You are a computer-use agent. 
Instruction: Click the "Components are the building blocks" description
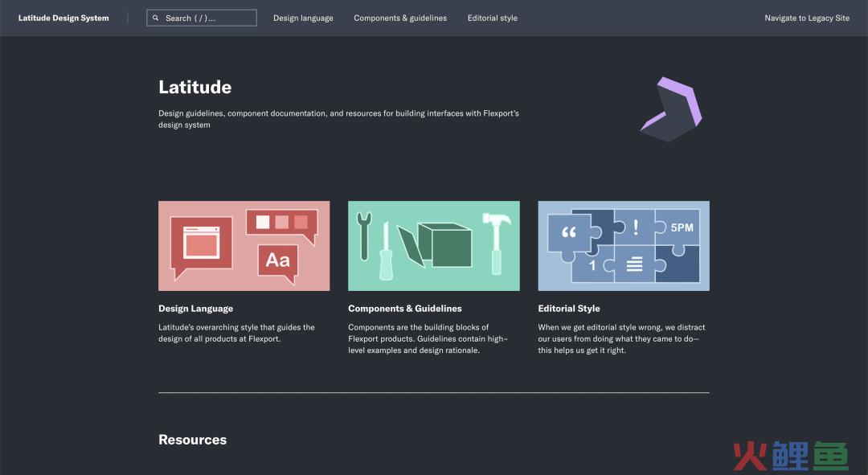point(428,339)
